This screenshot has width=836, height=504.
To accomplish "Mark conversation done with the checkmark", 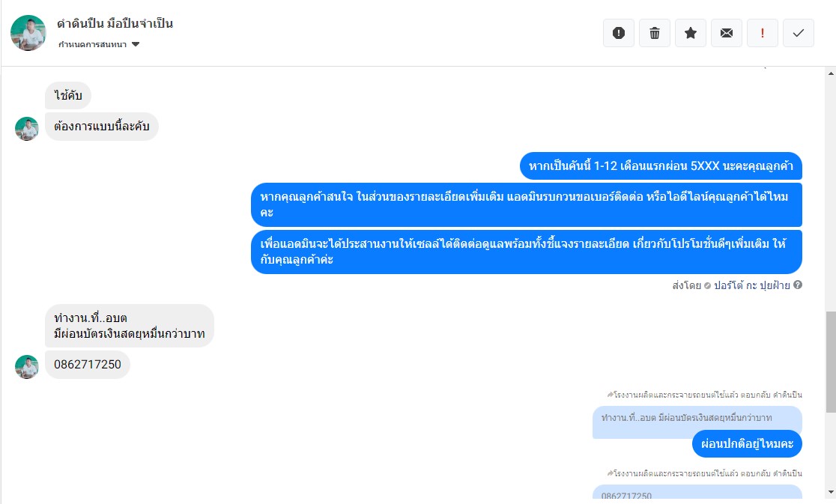I will (x=799, y=33).
